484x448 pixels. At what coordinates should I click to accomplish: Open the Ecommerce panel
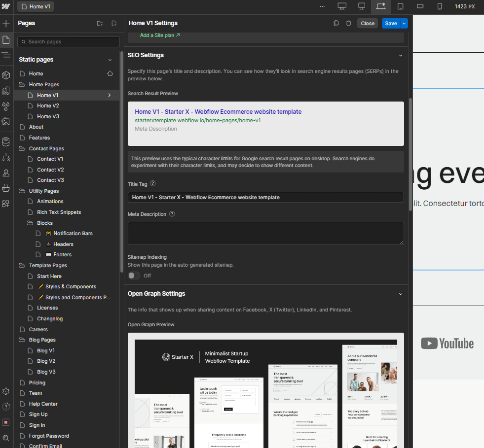6,189
